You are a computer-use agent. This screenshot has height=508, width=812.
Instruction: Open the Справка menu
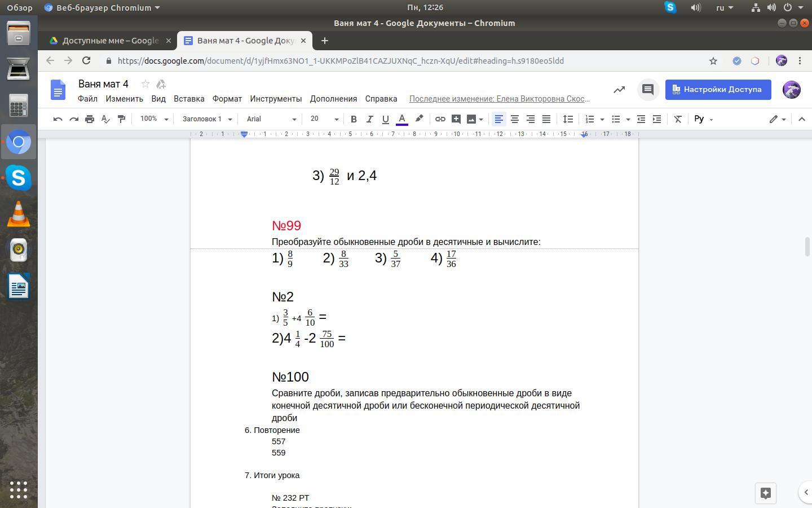pos(381,99)
